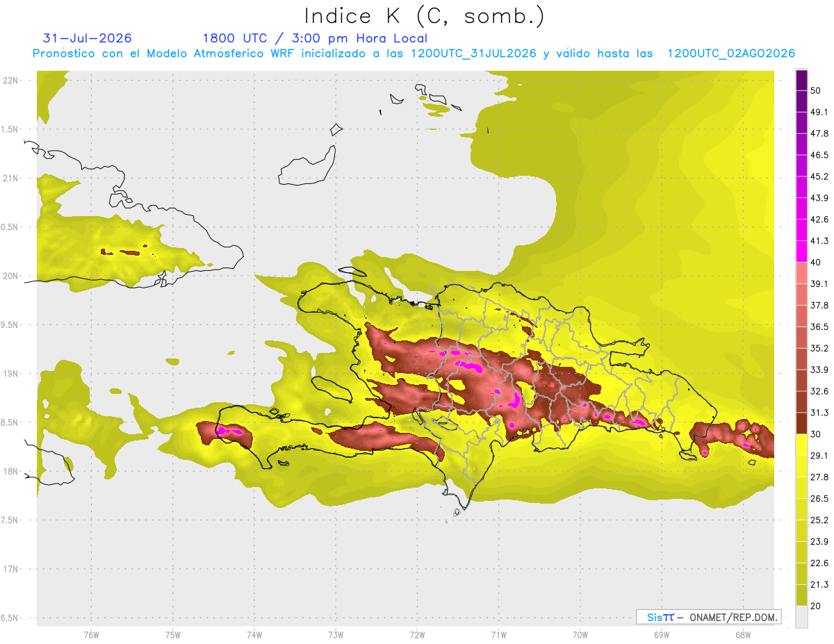Click the '68W' longitude label
This screenshot has width=834, height=644.
pyautogui.click(x=742, y=635)
